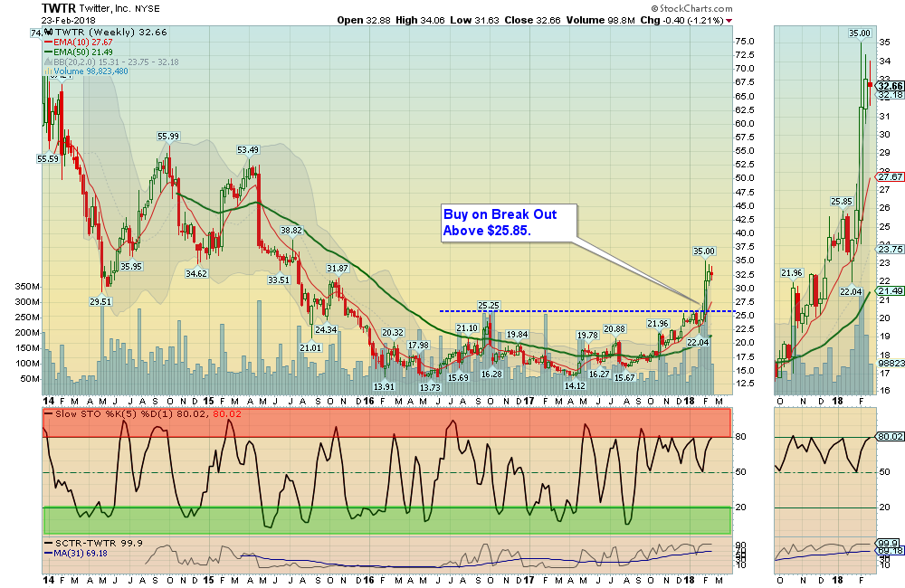The height and width of the screenshot is (588, 905).
Task: Click the Buy on Break Out annotation box
Action: (509, 223)
